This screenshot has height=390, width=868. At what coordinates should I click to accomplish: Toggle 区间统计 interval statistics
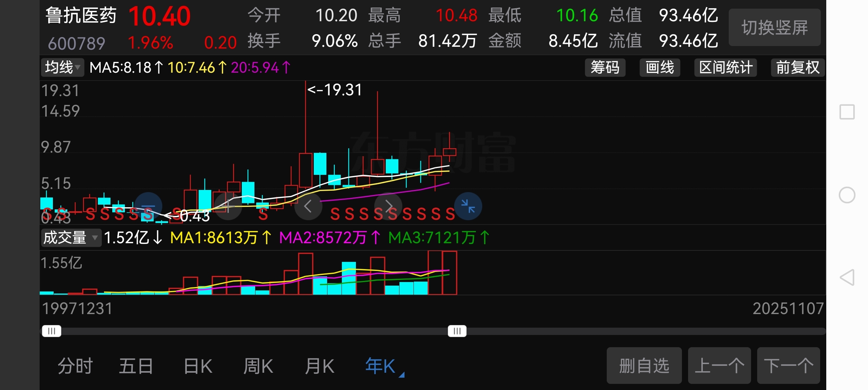click(x=725, y=67)
